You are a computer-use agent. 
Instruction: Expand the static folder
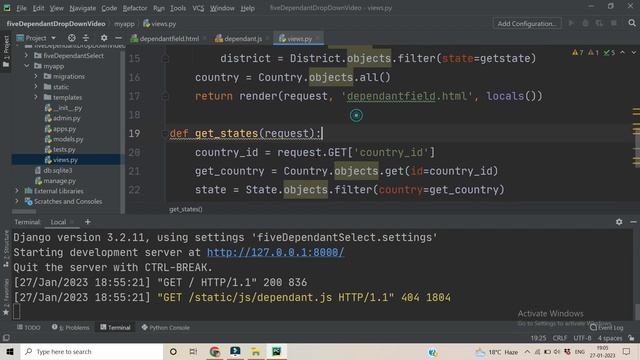coord(36,87)
